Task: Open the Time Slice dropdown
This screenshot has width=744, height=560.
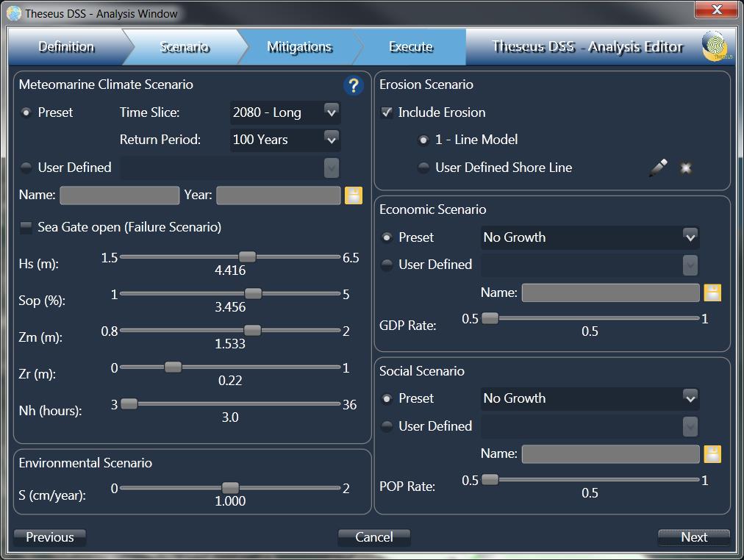Action: tap(331, 112)
